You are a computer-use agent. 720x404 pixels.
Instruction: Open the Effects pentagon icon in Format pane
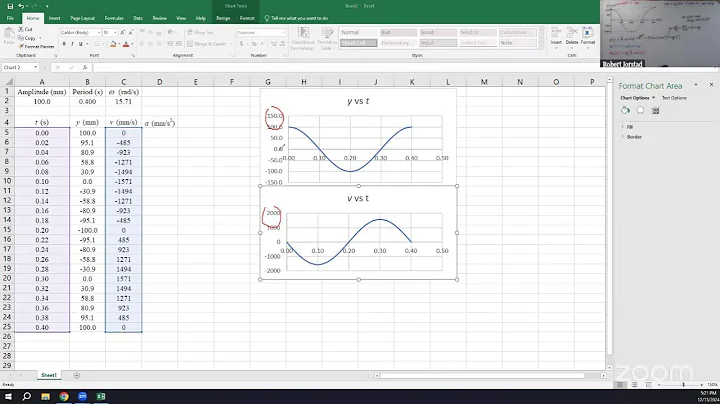coord(640,111)
